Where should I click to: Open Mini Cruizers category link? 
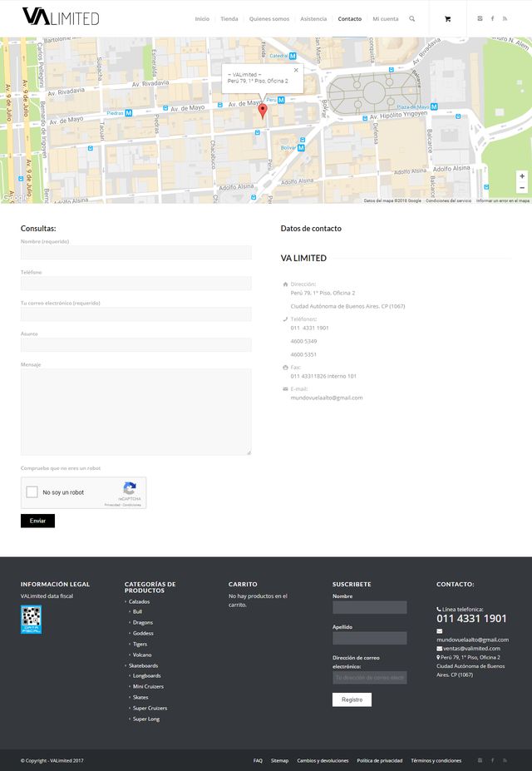pyautogui.click(x=148, y=686)
